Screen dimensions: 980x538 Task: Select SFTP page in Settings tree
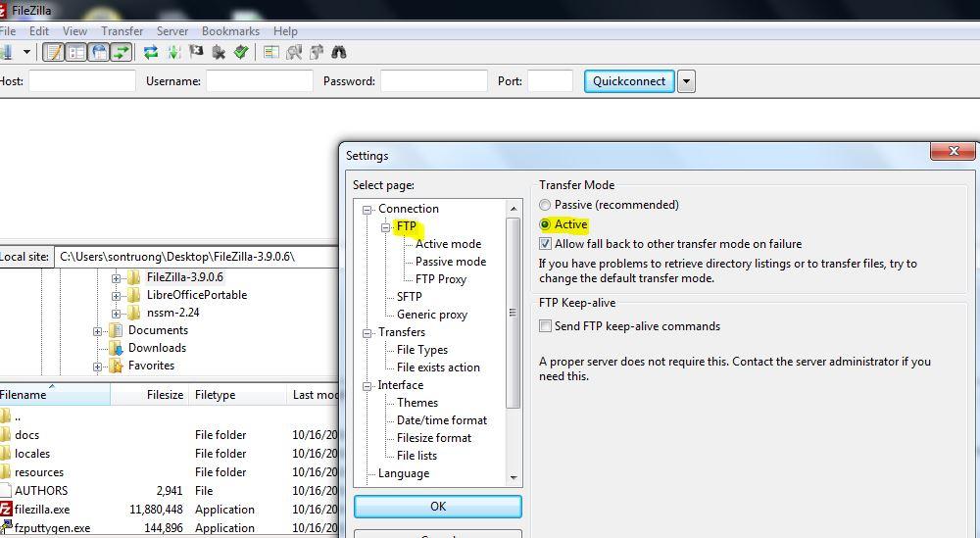(410, 296)
